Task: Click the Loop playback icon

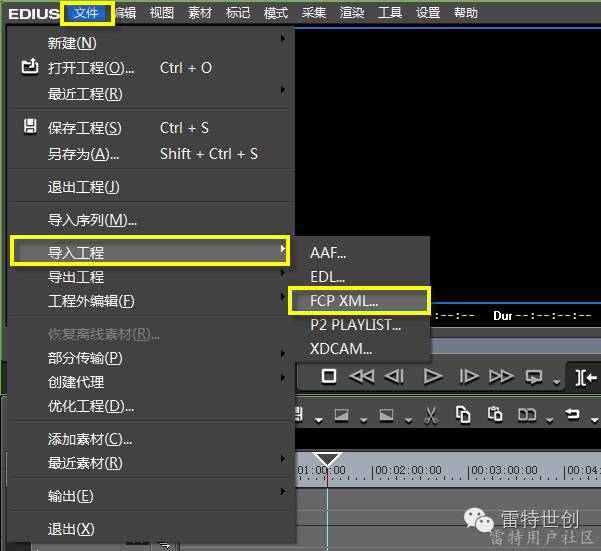Action: click(x=534, y=377)
